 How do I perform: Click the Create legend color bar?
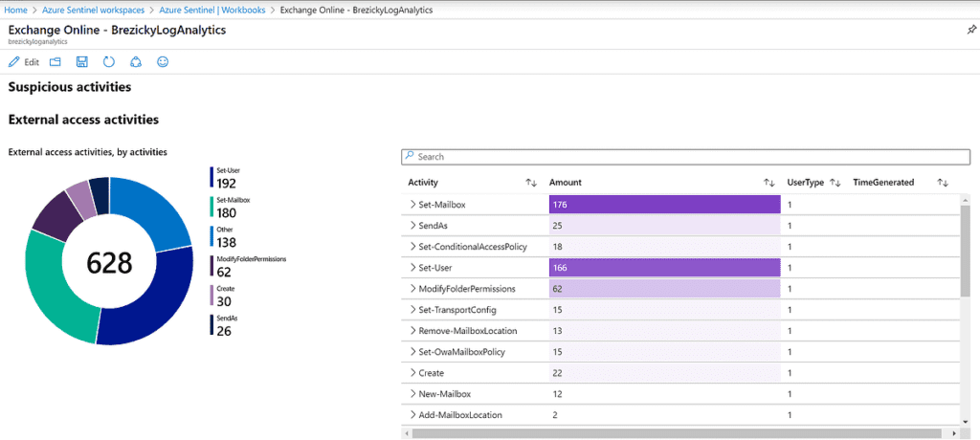212,295
